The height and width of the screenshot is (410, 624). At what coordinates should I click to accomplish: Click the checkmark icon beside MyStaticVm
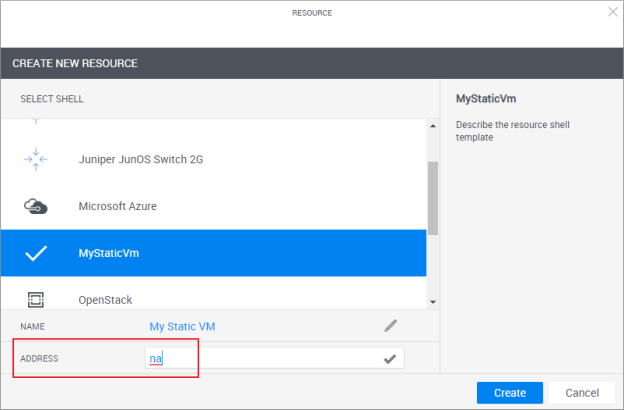click(36, 253)
